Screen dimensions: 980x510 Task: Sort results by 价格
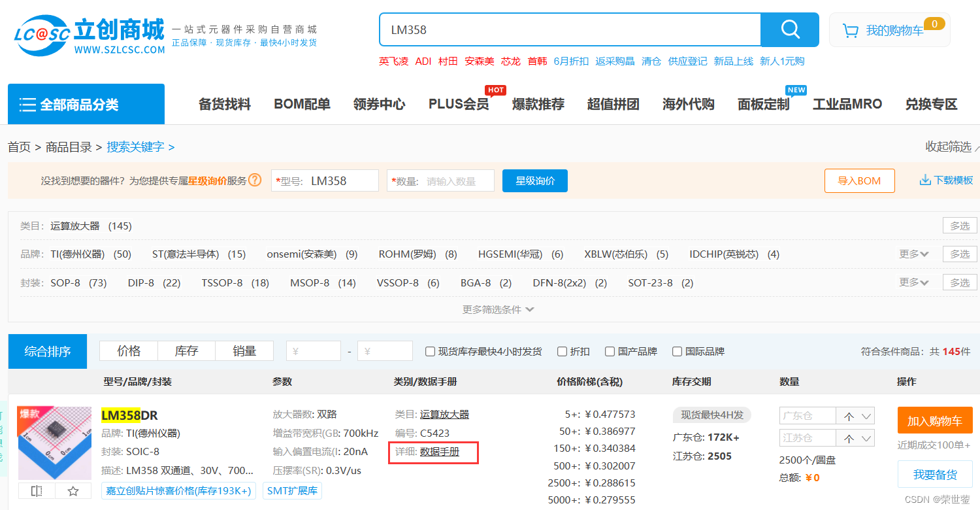(x=129, y=351)
